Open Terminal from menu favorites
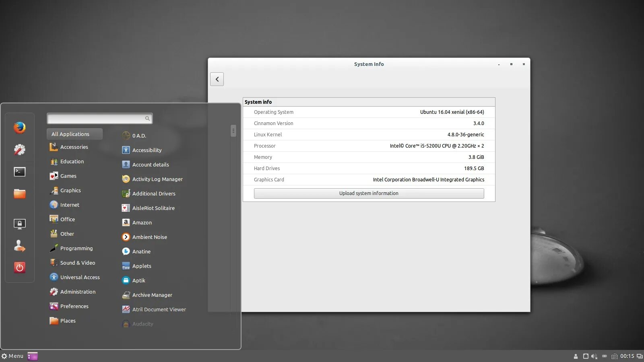This screenshot has width=644, height=362. [19, 172]
